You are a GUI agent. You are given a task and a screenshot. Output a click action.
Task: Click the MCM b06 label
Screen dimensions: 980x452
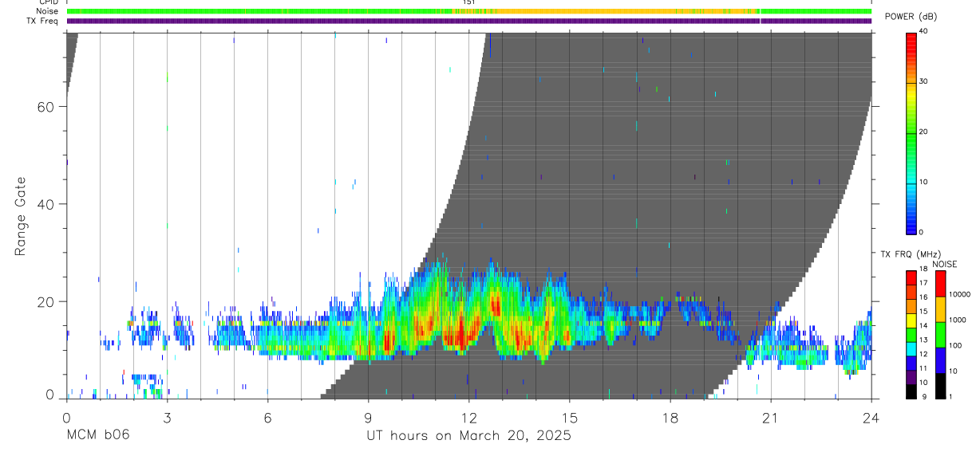point(98,436)
